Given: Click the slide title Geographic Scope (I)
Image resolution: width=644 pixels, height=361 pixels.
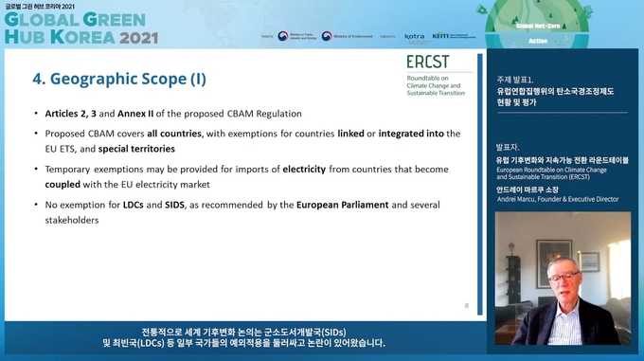Looking at the screenshot, I should click(119, 79).
